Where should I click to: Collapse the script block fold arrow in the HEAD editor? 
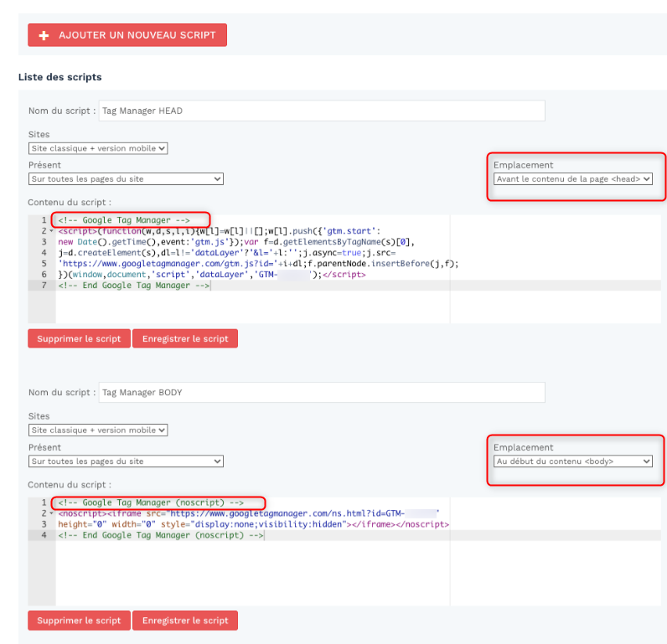click(x=51, y=231)
